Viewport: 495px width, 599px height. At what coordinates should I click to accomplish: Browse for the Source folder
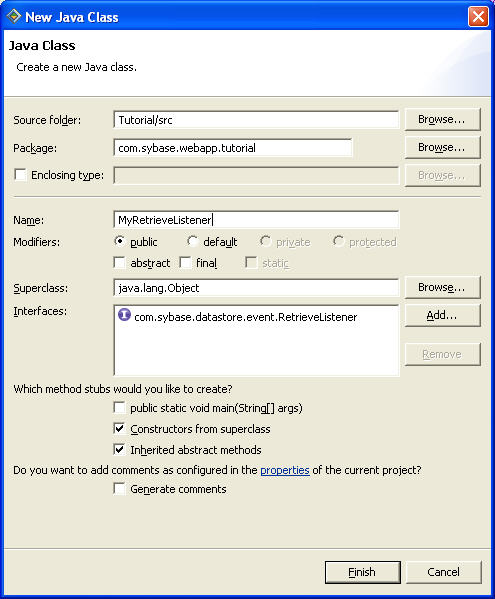click(442, 120)
